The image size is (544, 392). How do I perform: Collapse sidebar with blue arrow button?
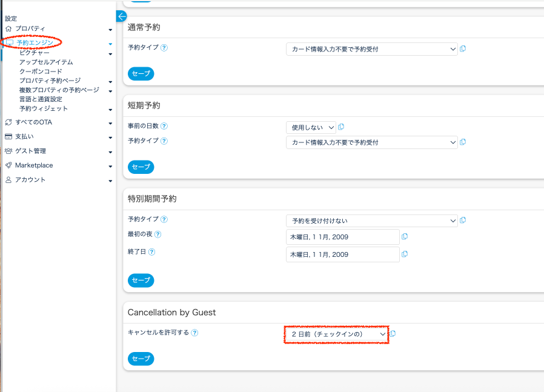pos(122,16)
